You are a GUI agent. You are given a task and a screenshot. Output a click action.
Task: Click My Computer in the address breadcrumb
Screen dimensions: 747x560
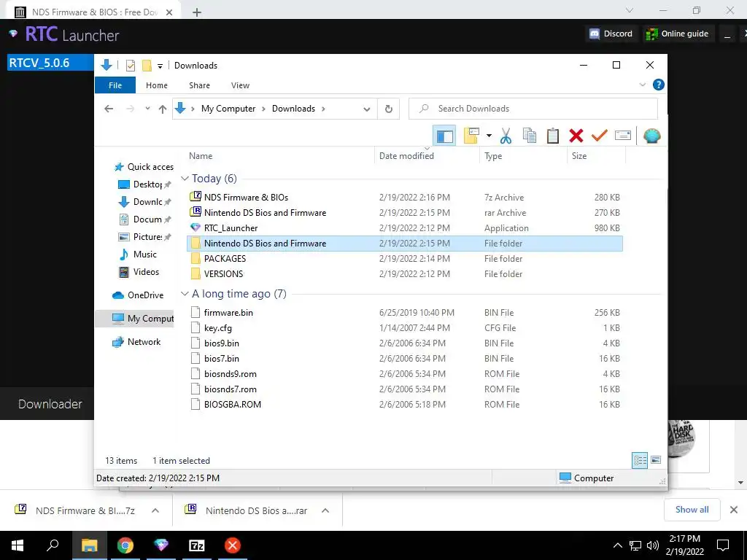[228, 109]
